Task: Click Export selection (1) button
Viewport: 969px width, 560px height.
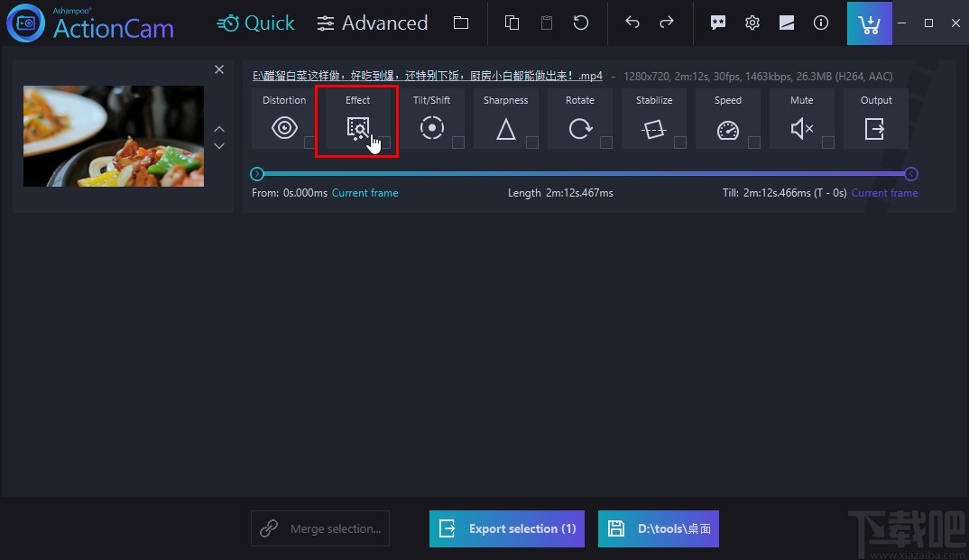Action: (507, 528)
